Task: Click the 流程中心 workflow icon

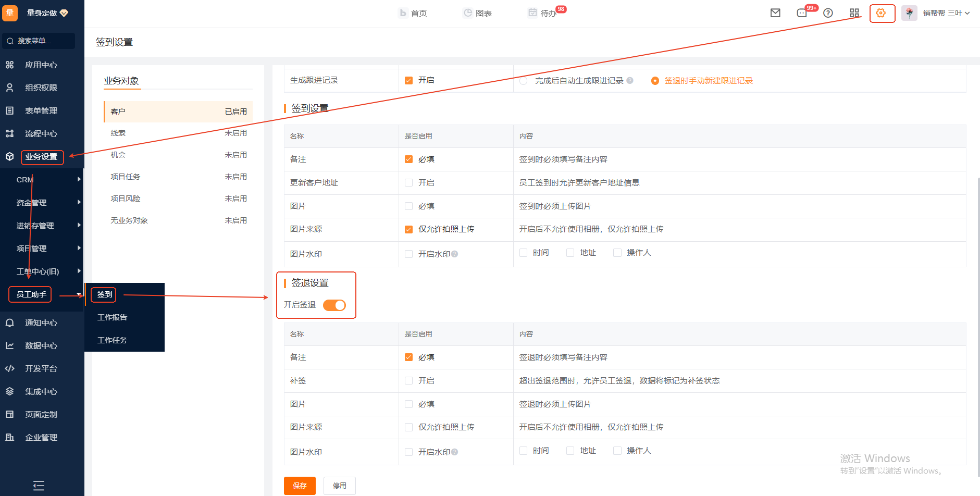Action: tap(9, 134)
